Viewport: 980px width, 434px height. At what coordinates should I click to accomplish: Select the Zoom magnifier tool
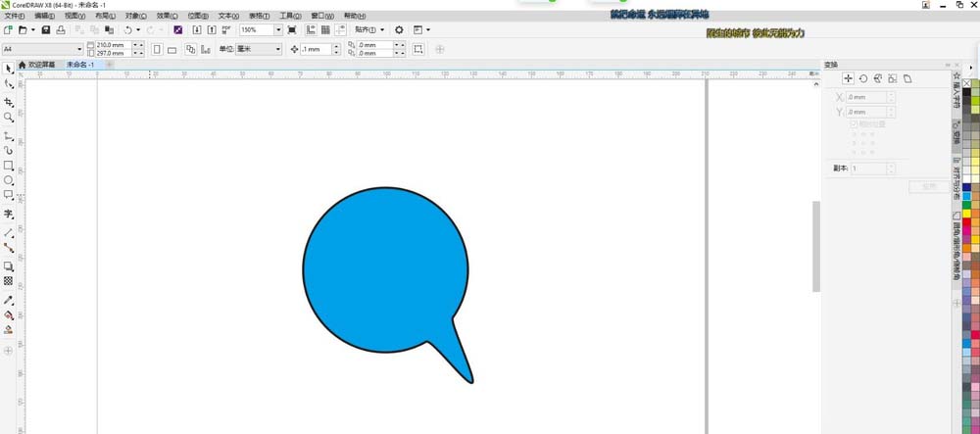coord(8,118)
